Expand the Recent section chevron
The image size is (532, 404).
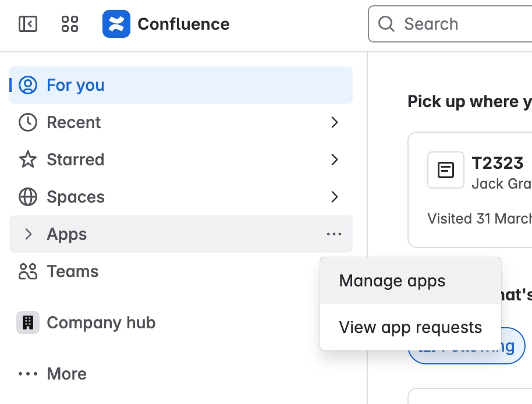pos(335,122)
